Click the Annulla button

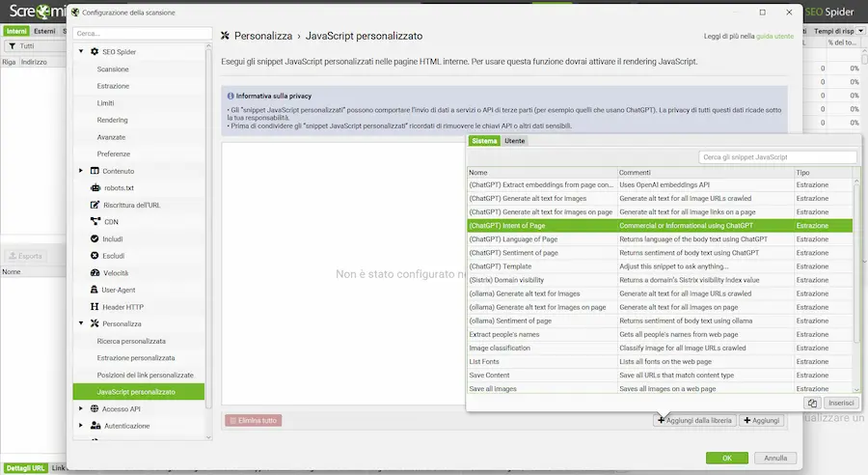(775, 458)
